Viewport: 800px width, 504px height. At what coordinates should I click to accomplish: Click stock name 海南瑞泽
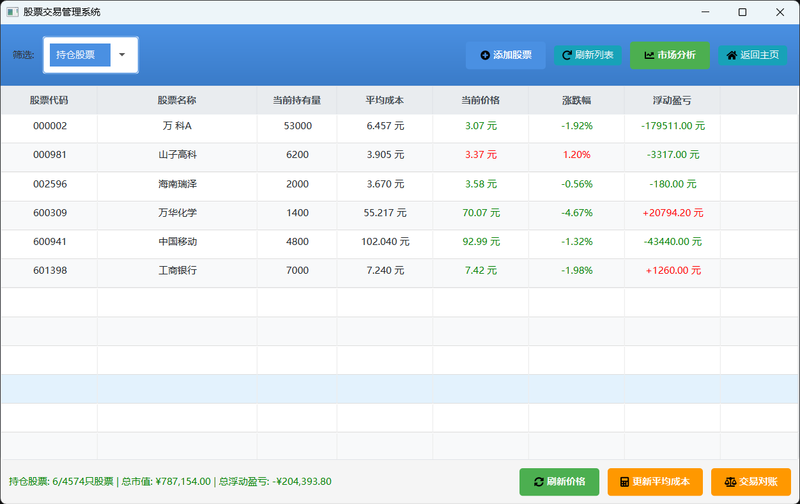(x=177, y=184)
